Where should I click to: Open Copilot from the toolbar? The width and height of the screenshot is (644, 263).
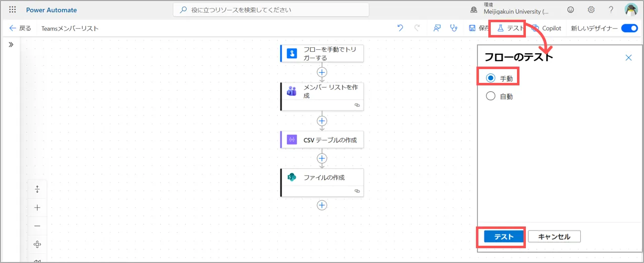(547, 28)
